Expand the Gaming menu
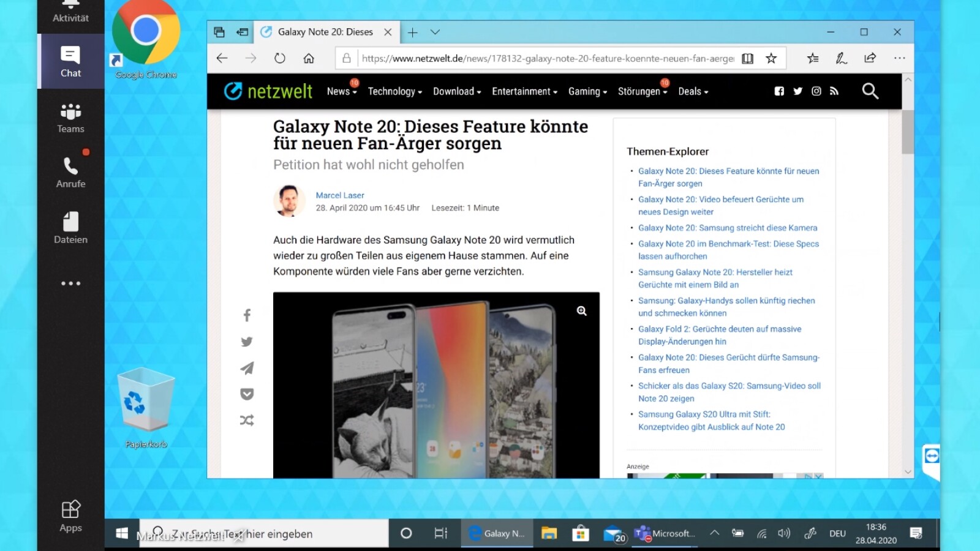 [x=587, y=91]
